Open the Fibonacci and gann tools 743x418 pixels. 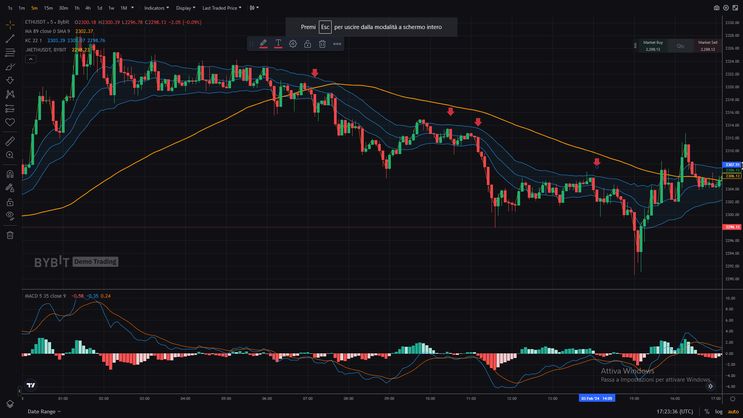[10, 53]
